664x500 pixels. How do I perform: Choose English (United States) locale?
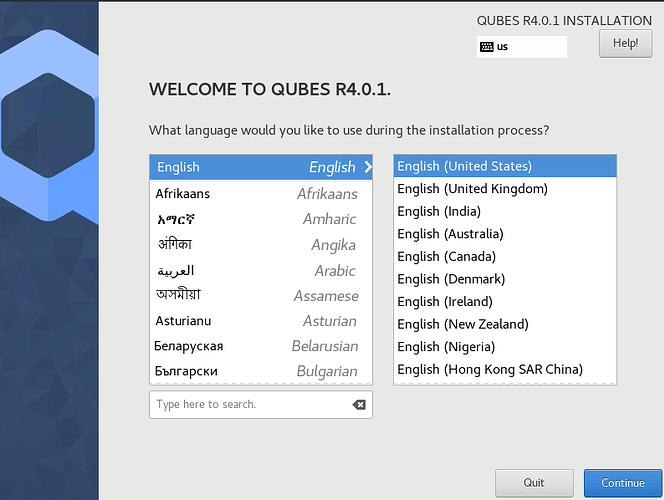505,166
